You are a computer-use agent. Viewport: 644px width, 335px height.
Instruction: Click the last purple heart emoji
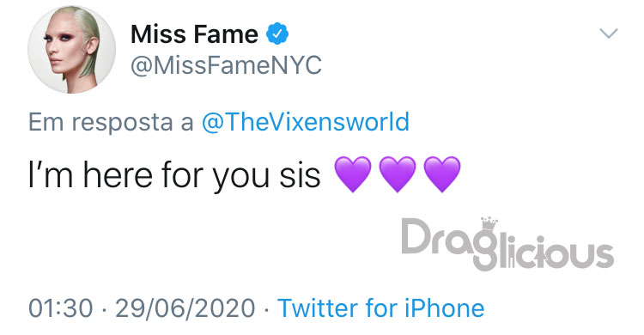[442, 174]
